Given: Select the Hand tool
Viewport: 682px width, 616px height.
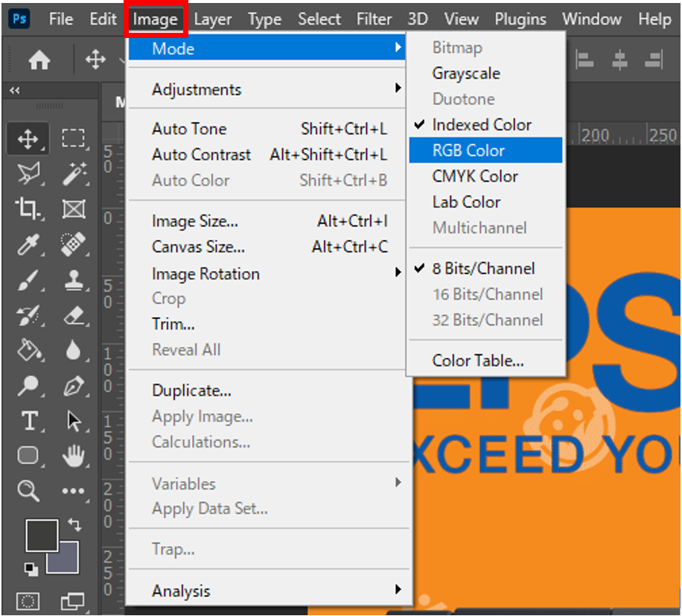Looking at the screenshot, I should (x=73, y=456).
